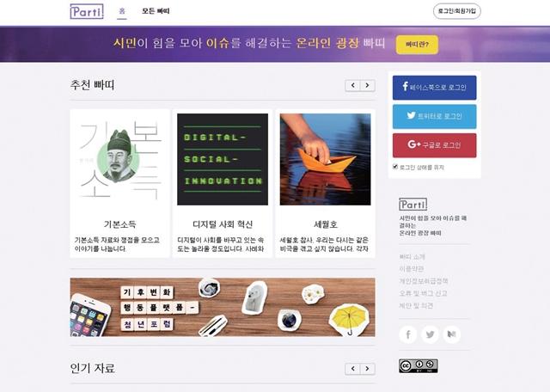Log in with the Twitter button
This screenshot has width=550, height=392.
point(434,117)
